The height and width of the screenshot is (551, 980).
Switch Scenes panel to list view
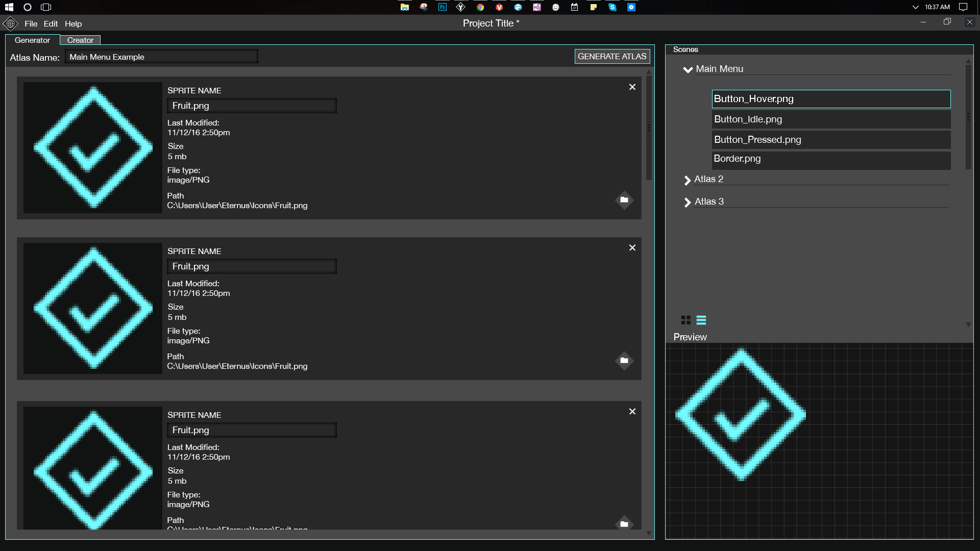click(701, 320)
